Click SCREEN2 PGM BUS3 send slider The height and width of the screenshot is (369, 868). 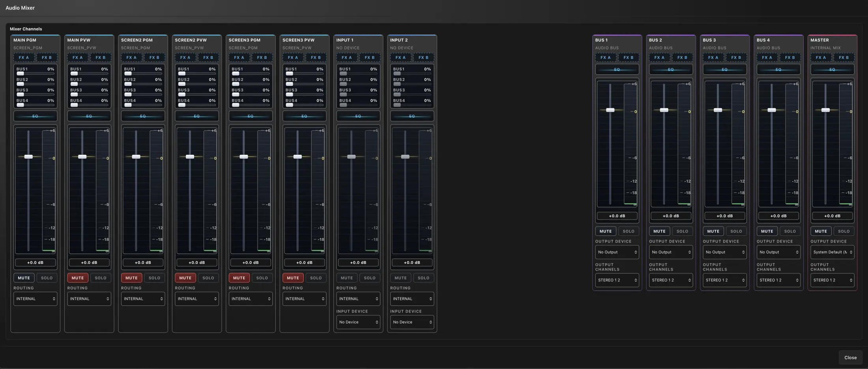pos(143,95)
